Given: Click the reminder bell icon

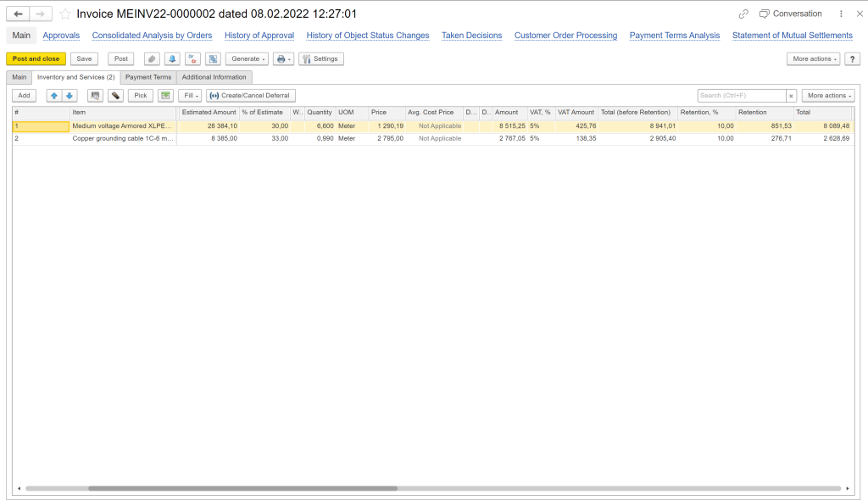Looking at the screenshot, I should click(172, 58).
